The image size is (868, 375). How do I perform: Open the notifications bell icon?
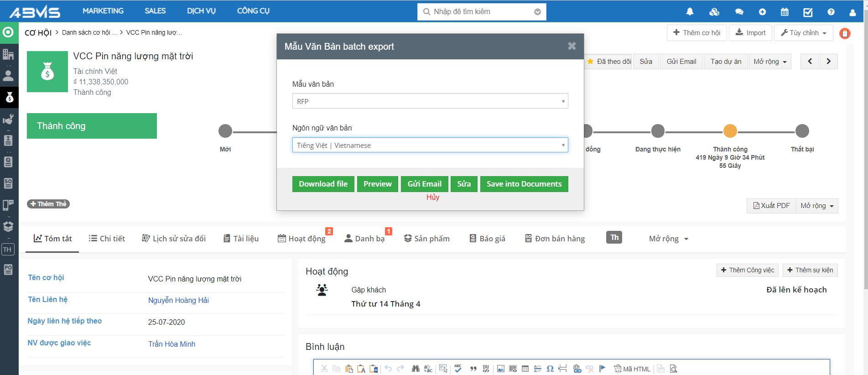click(x=690, y=12)
